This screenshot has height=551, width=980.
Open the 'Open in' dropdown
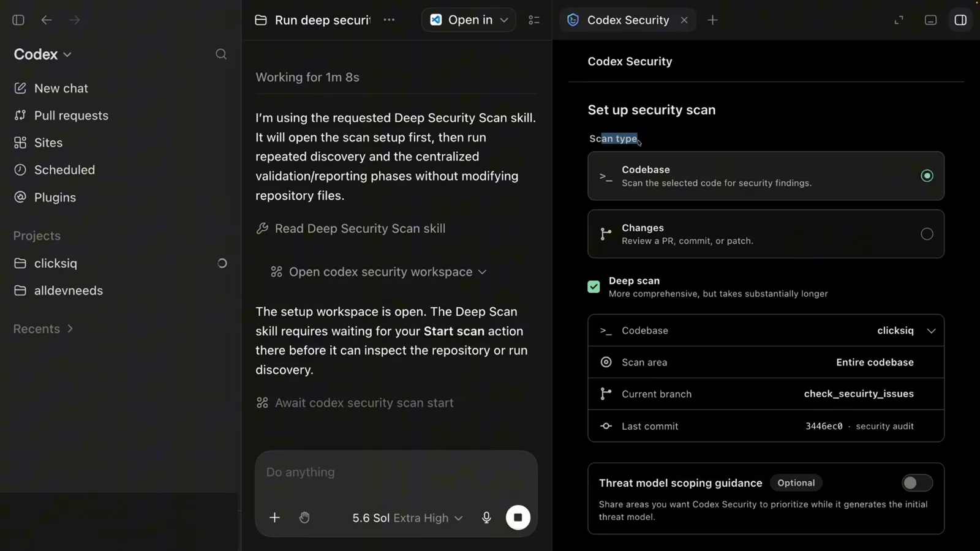pos(469,20)
